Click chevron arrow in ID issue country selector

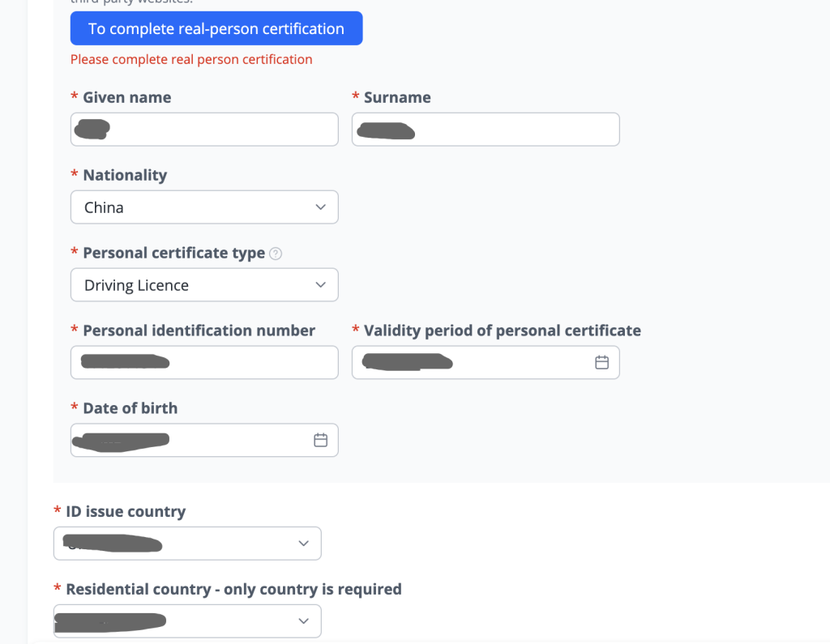(303, 544)
